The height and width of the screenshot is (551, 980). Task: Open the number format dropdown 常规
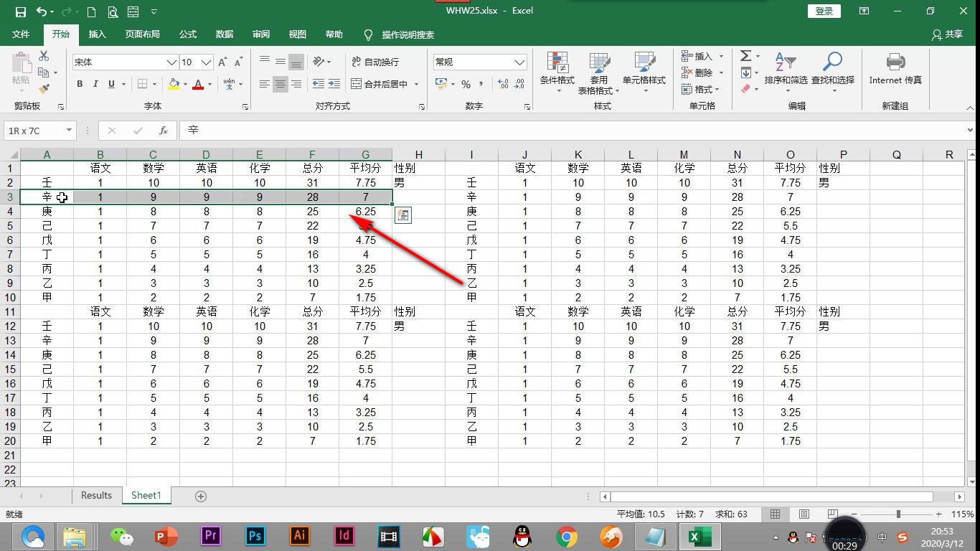(519, 62)
